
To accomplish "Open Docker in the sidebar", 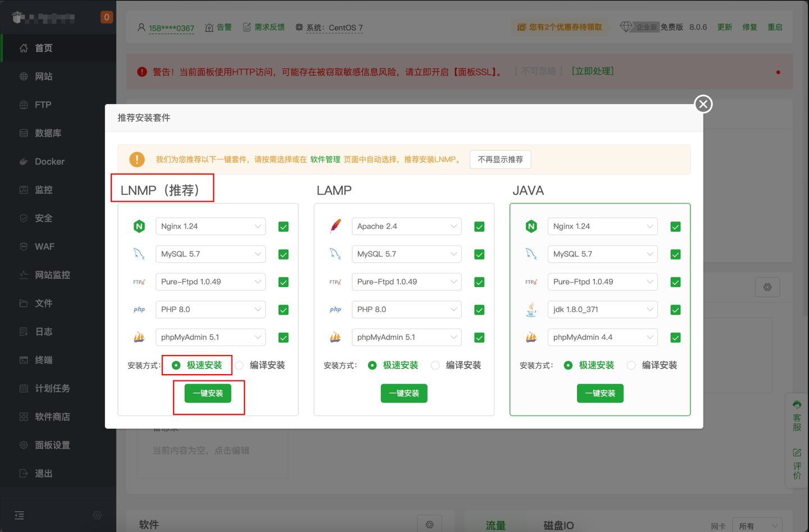I will tap(58, 161).
